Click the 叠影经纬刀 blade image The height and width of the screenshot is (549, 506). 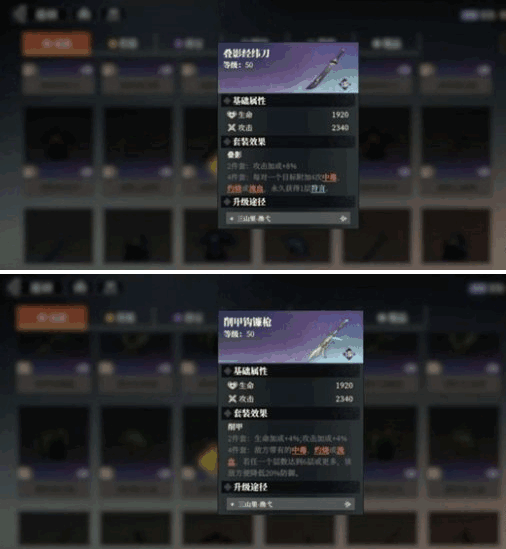click(x=325, y=69)
